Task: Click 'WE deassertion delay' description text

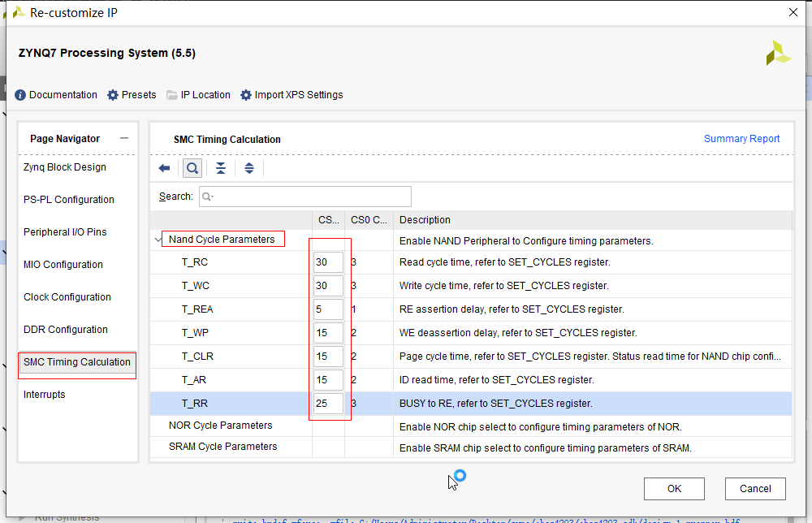Action: (518, 333)
